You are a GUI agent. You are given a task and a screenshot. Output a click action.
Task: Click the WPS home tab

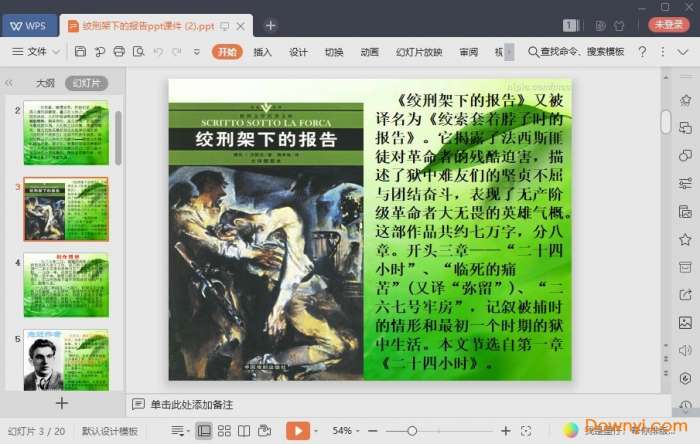(29, 26)
